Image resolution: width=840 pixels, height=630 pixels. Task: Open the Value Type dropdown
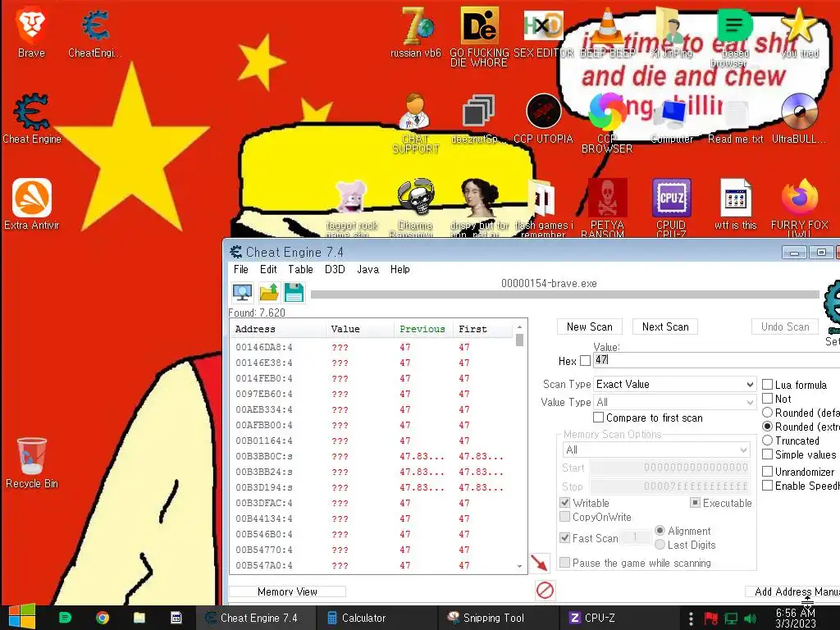pos(674,402)
